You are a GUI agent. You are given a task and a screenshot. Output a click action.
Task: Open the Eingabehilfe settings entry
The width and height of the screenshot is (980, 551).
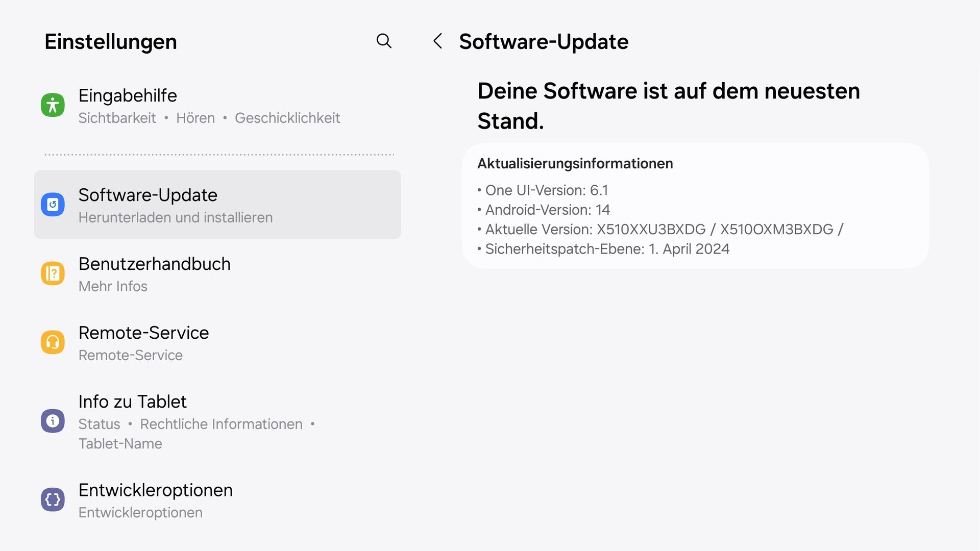pos(128,95)
